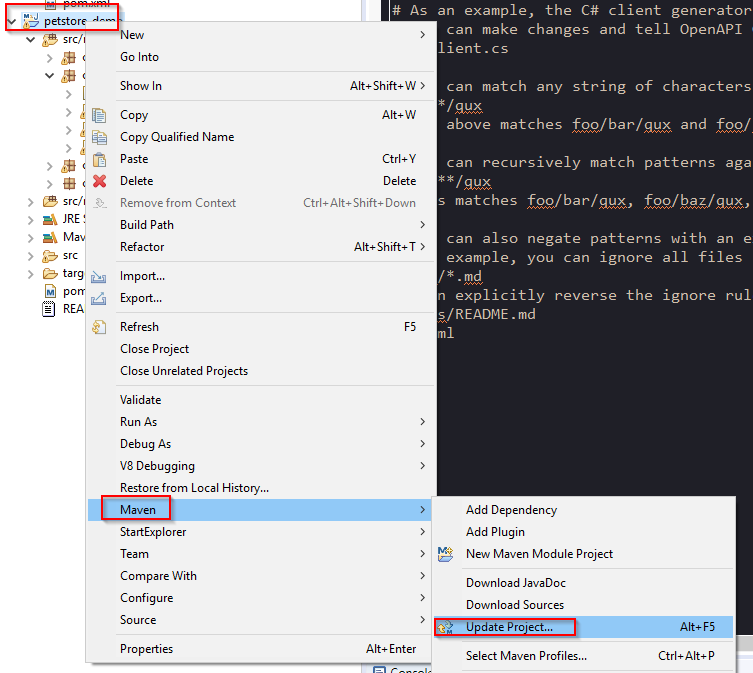The width and height of the screenshot is (753, 673).
Task: Expand the src folder node
Action: tap(31, 256)
